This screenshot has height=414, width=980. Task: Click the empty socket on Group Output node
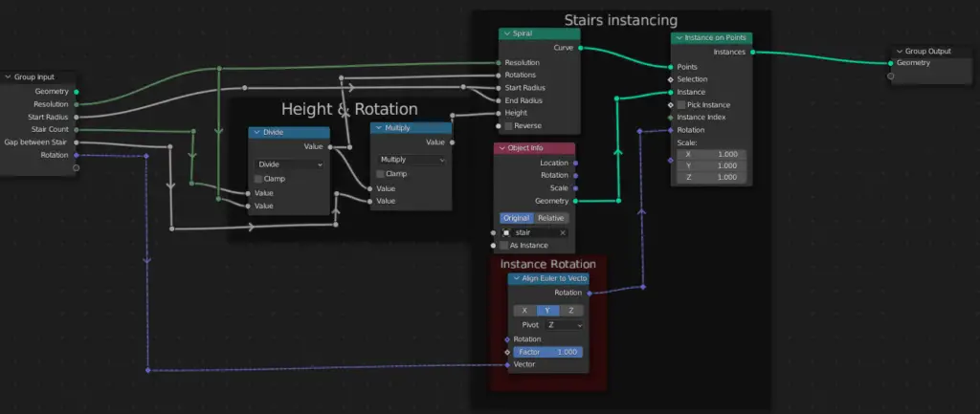pyautogui.click(x=891, y=76)
